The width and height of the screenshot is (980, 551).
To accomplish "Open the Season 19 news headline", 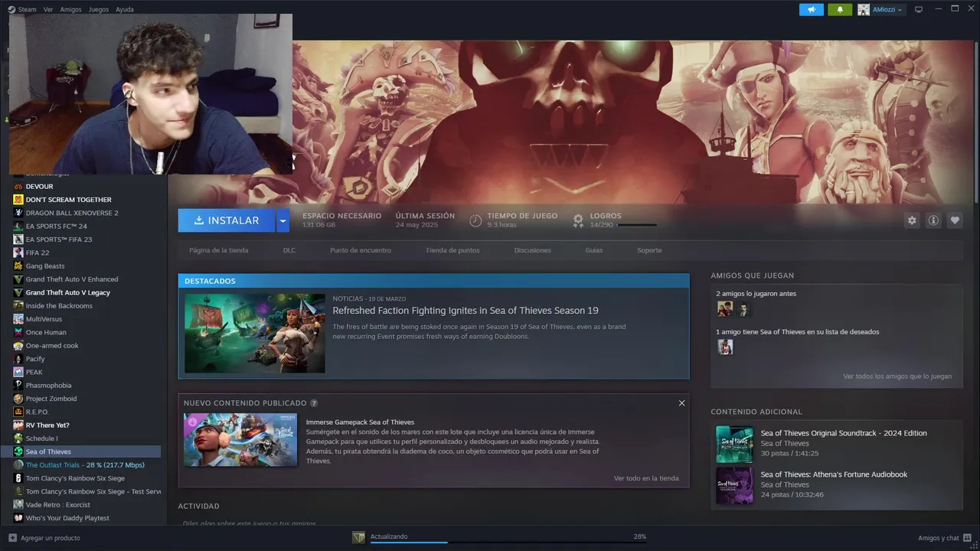I will [x=465, y=311].
